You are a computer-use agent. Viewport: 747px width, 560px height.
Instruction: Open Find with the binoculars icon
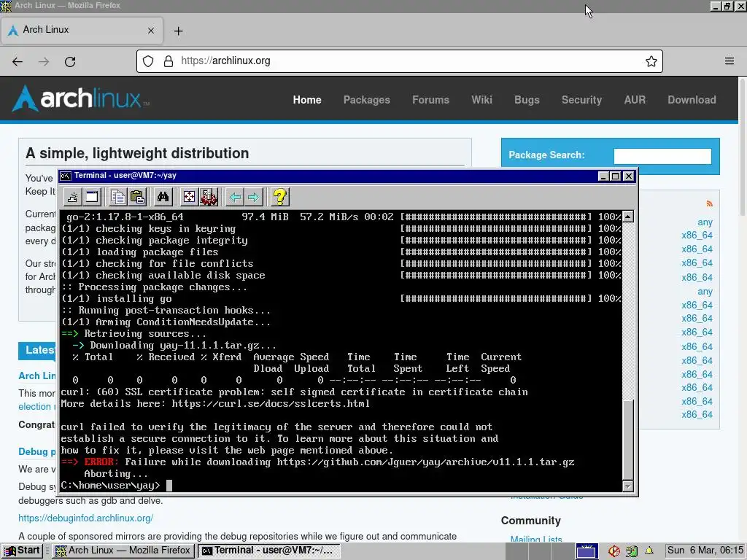163,197
